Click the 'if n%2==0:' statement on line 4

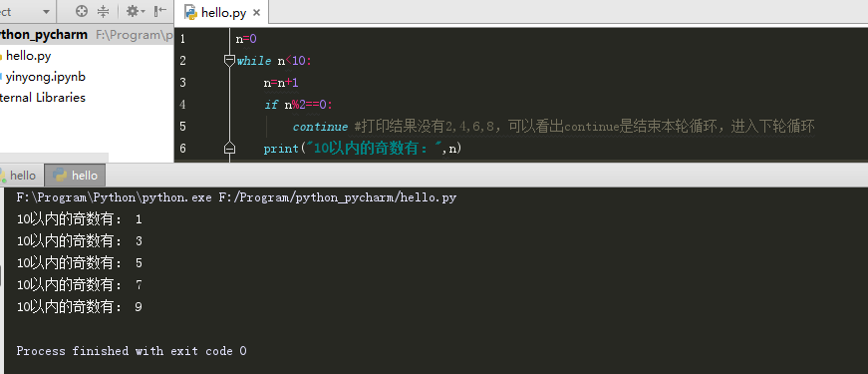pos(298,105)
